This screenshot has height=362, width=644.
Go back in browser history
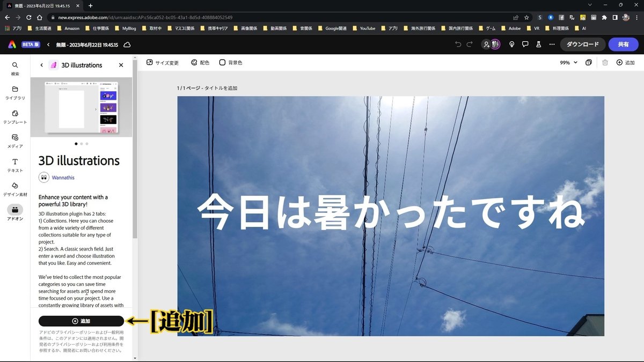pos(8,17)
